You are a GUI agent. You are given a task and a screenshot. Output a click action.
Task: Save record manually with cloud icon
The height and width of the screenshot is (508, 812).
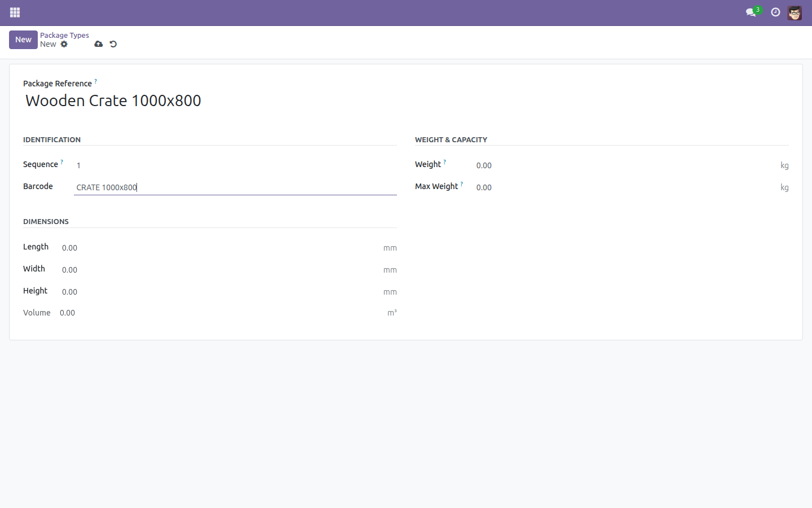pos(99,44)
